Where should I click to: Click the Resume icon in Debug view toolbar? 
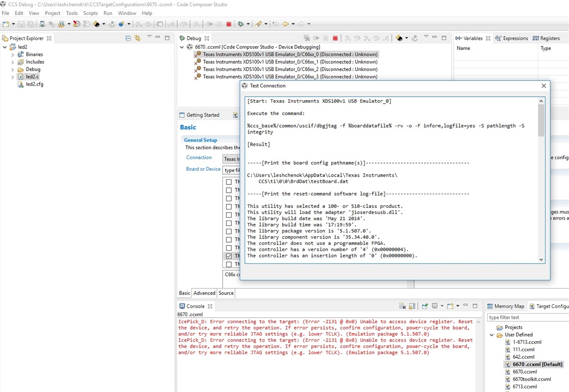[x=316, y=38]
